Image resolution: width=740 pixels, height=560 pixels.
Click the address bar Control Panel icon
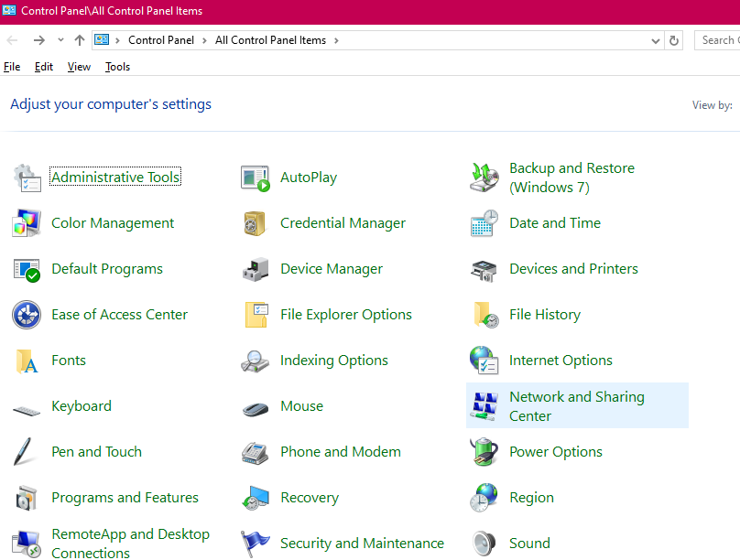point(102,39)
